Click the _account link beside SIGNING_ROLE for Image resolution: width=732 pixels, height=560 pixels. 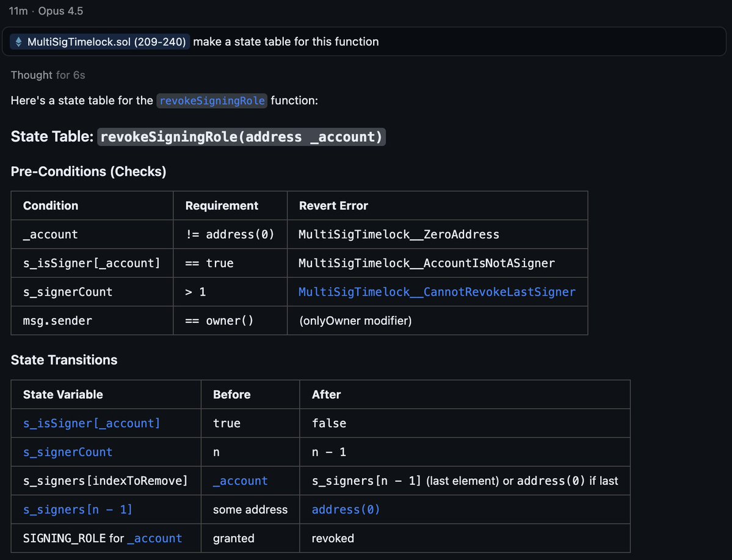(154, 539)
